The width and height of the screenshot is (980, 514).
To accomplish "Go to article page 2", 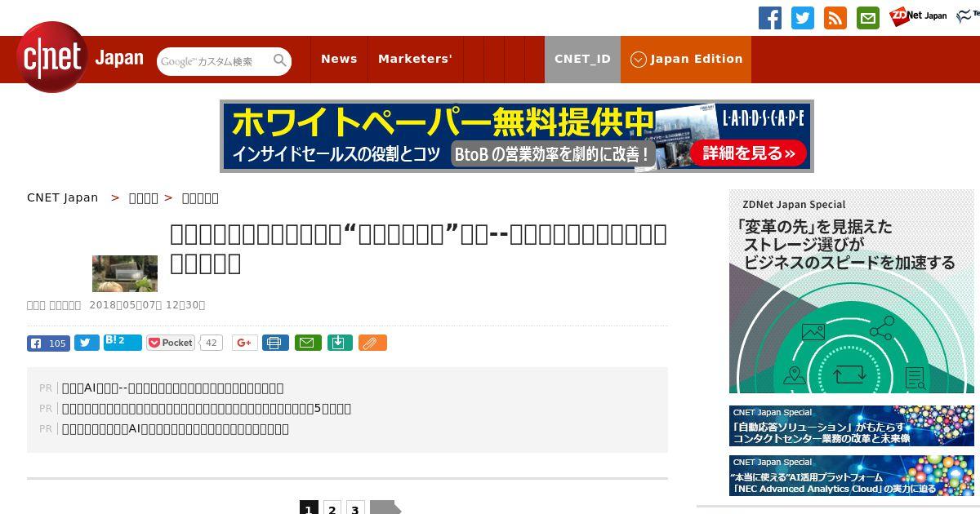I will tap(332, 509).
